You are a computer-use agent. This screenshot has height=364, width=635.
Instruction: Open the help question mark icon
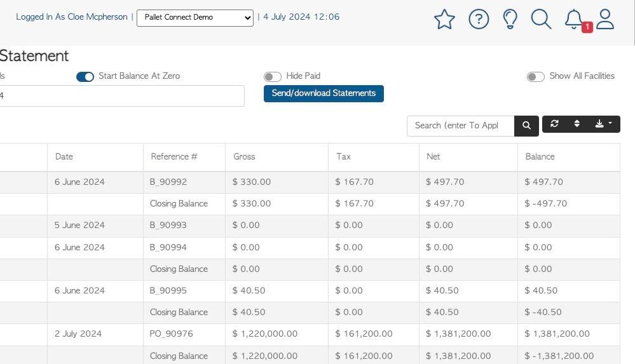pos(478,19)
